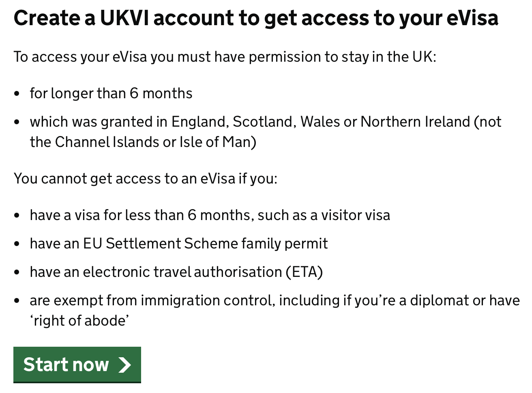Click the bullet before EU Settlement Scheme item
Image resolution: width=532 pixels, height=393 pixels.
tap(17, 244)
